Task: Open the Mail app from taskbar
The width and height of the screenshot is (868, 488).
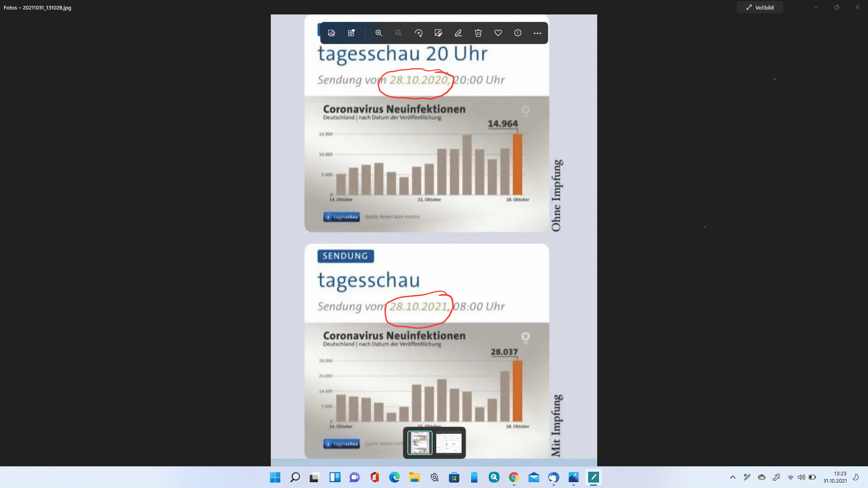Action: pos(534,477)
